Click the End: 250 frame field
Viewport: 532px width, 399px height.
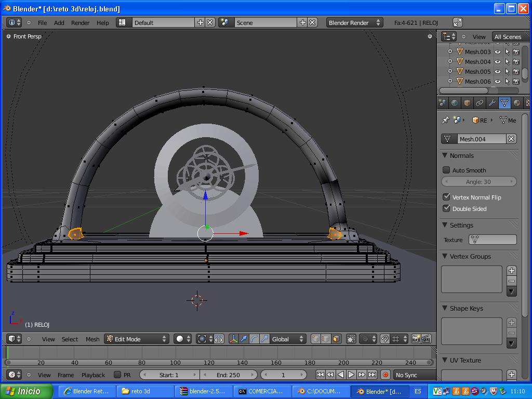(x=229, y=375)
